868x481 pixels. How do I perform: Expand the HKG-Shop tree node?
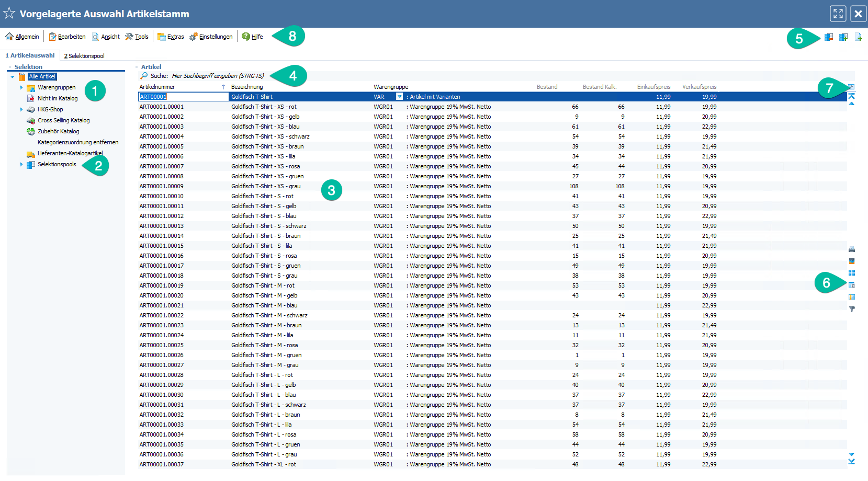point(21,110)
